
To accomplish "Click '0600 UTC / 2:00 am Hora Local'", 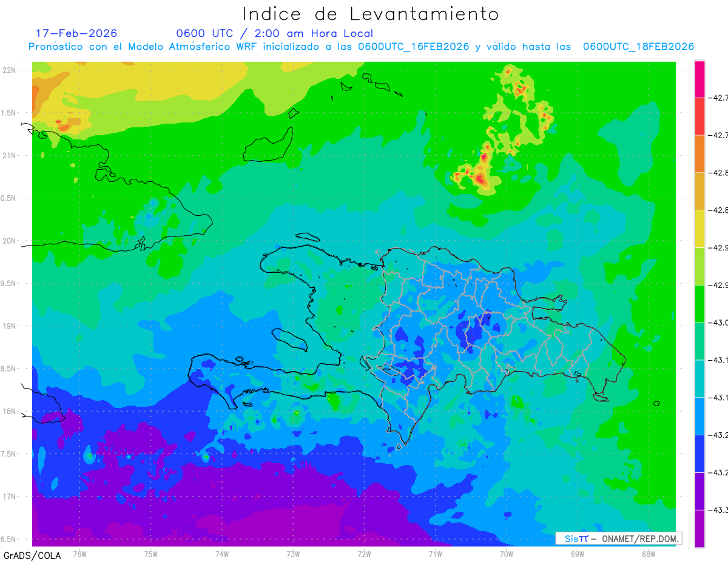I will click(x=274, y=33).
